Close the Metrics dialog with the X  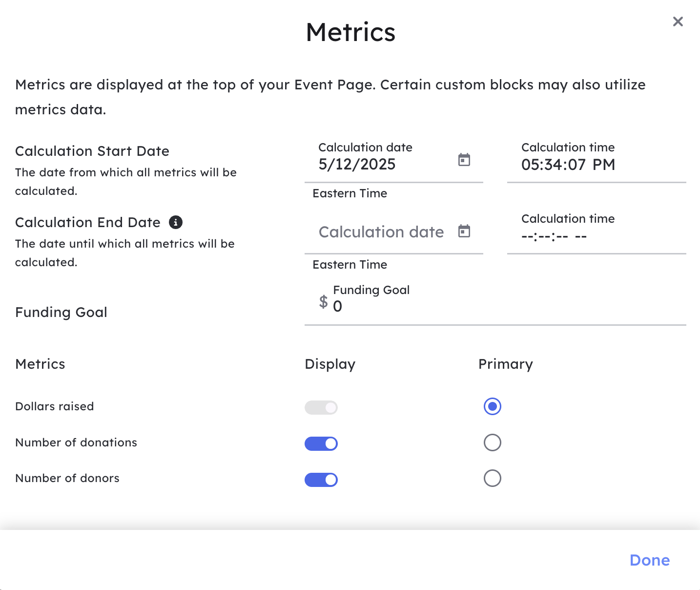[678, 21]
